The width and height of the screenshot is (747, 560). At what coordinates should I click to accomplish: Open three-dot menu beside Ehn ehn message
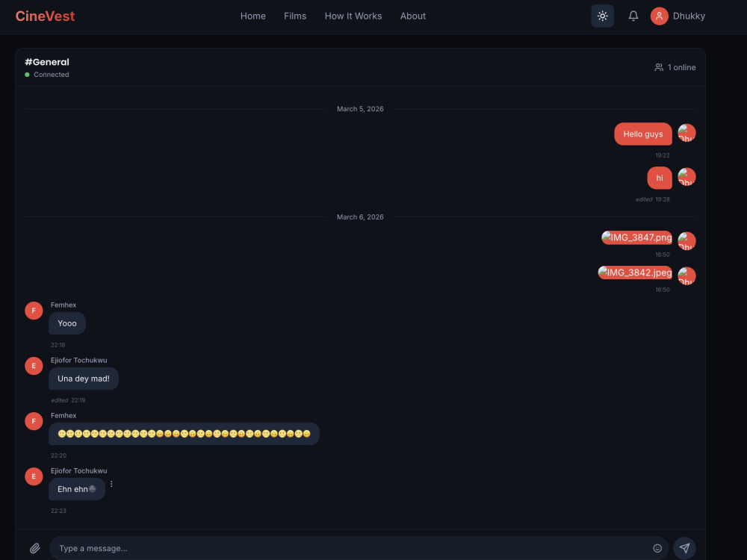coord(111,484)
